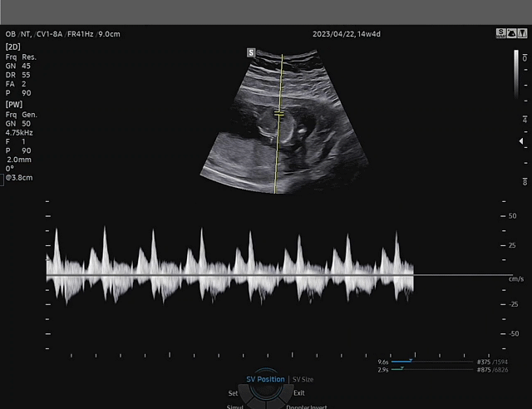Click the '8' depth scale marker

click(x=525, y=182)
